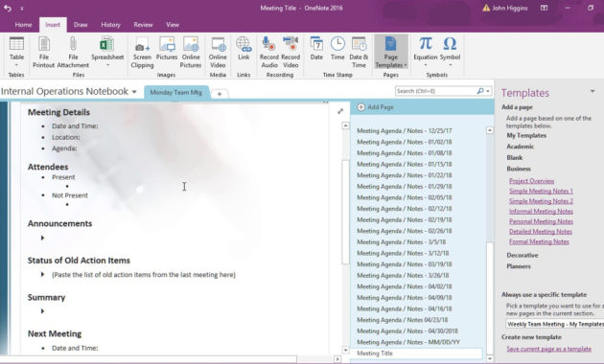Expand the My Templates category
Screen dimensions: 604x364
coord(526,135)
